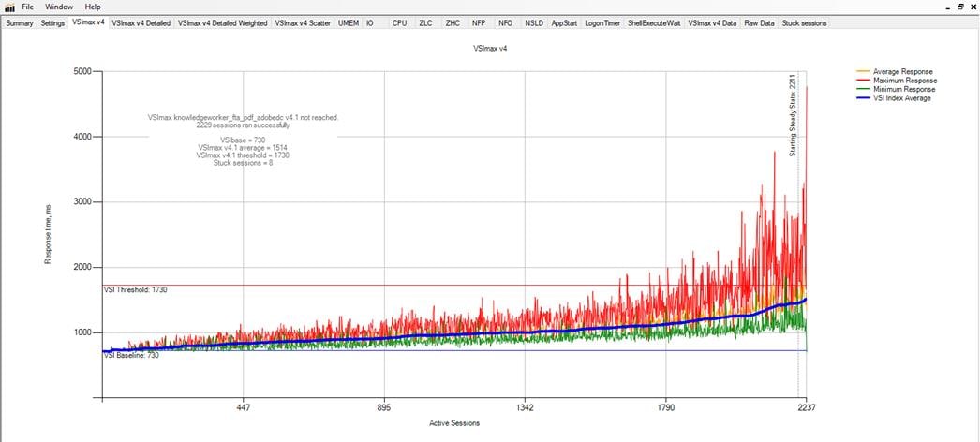Switch to the Summary tab

coord(20,23)
